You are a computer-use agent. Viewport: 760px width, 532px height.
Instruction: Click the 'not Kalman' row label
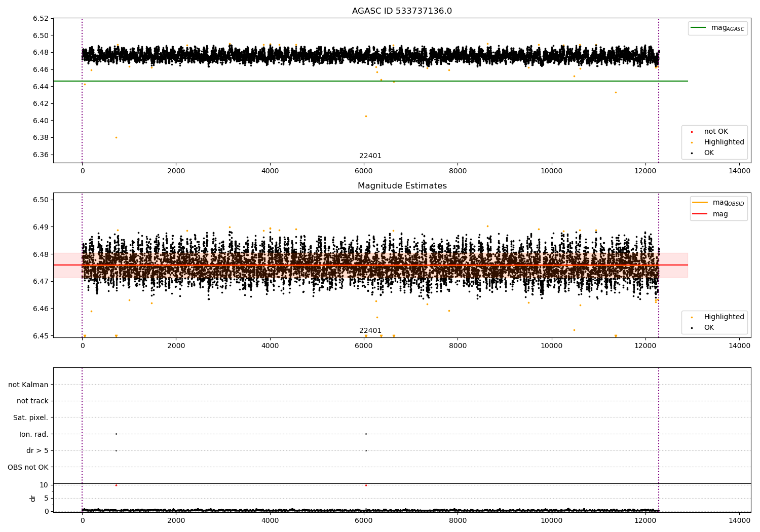tap(28, 385)
